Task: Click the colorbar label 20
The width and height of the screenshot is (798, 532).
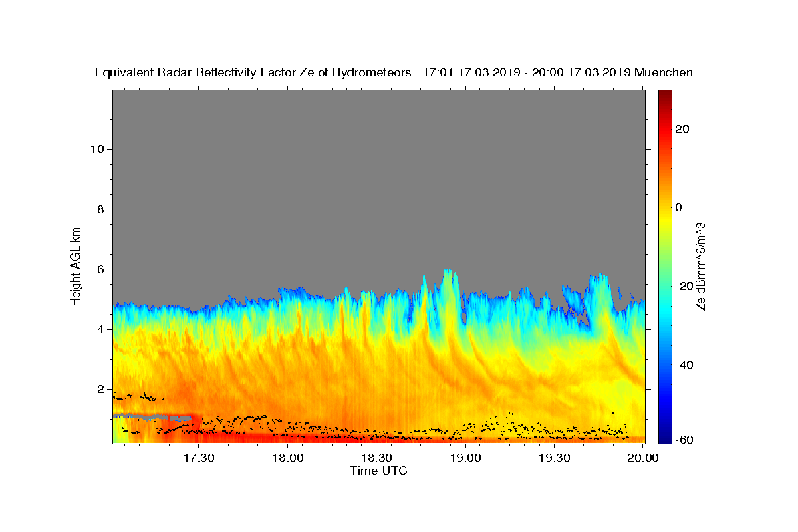Action: click(682, 129)
